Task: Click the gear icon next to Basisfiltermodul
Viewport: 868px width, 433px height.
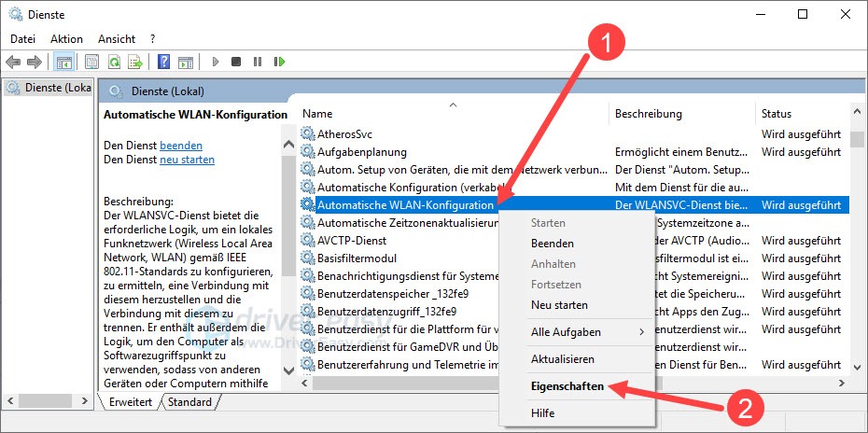Action: tap(307, 258)
